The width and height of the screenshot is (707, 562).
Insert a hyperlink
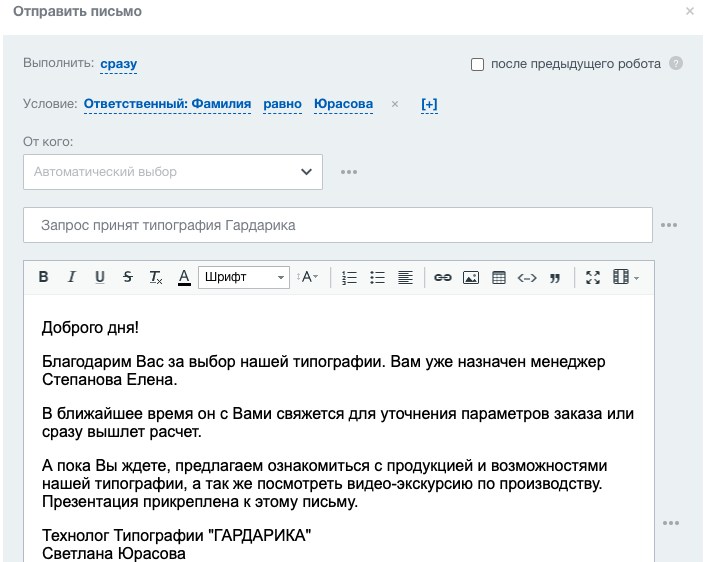pos(443,277)
